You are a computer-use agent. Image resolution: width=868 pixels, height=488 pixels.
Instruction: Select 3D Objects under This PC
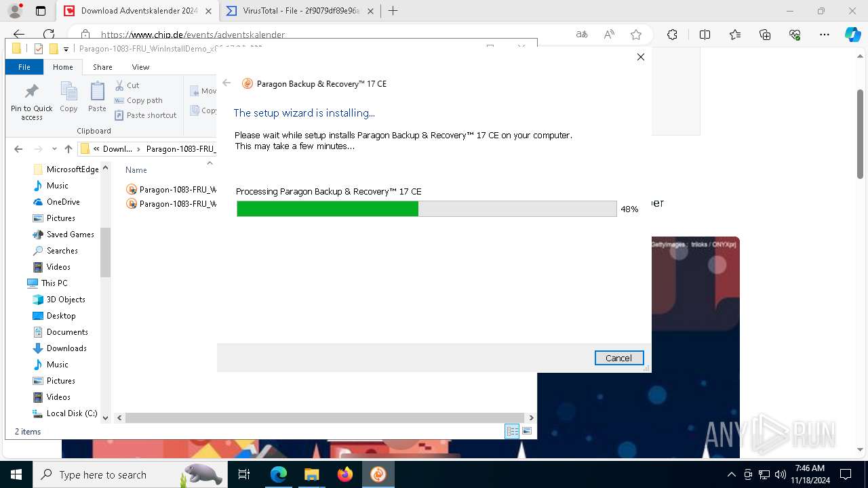pos(59,300)
